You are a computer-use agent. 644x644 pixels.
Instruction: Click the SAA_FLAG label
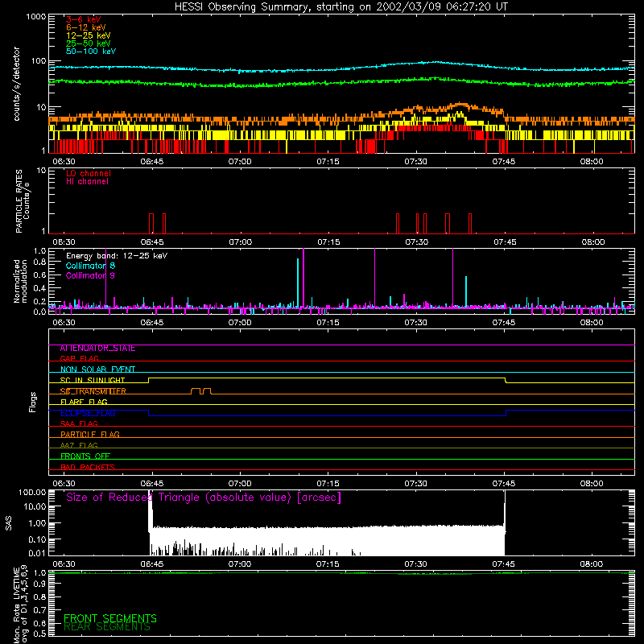pyautogui.click(x=79, y=424)
